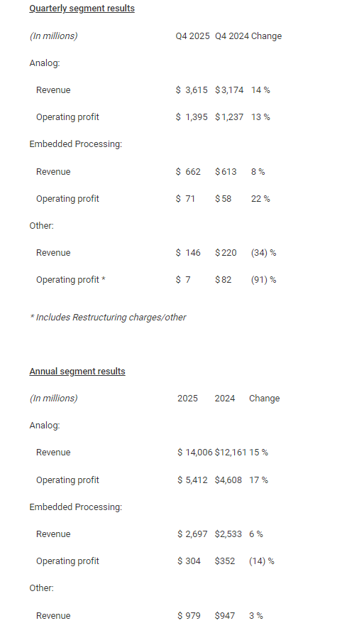The height and width of the screenshot is (633, 364).
Task: Click the (14) % annual change value
Action: 262,561
